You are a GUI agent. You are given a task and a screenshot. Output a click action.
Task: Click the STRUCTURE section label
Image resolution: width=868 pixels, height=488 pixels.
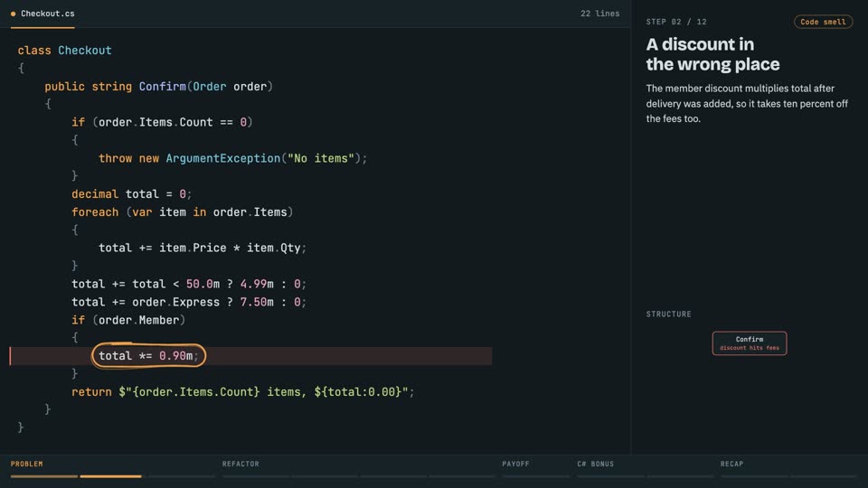coord(669,314)
